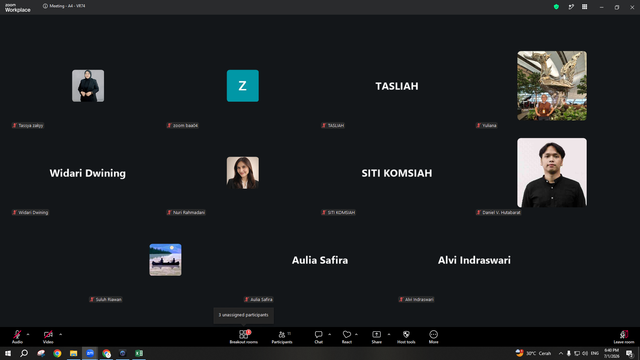The width and height of the screenshot is (640, 360).
Task: Open the React emoji menu
Action: [347, 337]
